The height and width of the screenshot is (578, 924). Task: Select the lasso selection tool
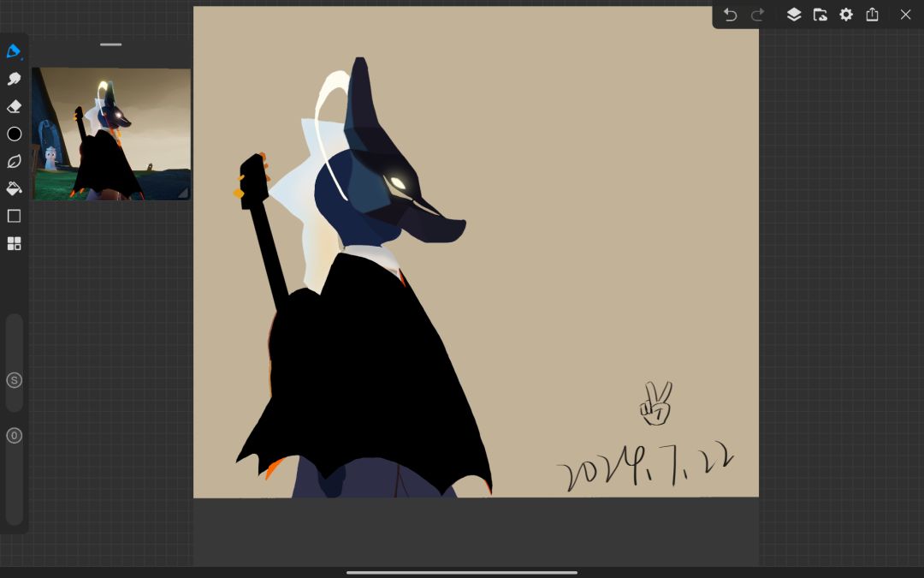pyautogui.click(x=15, y=161)
